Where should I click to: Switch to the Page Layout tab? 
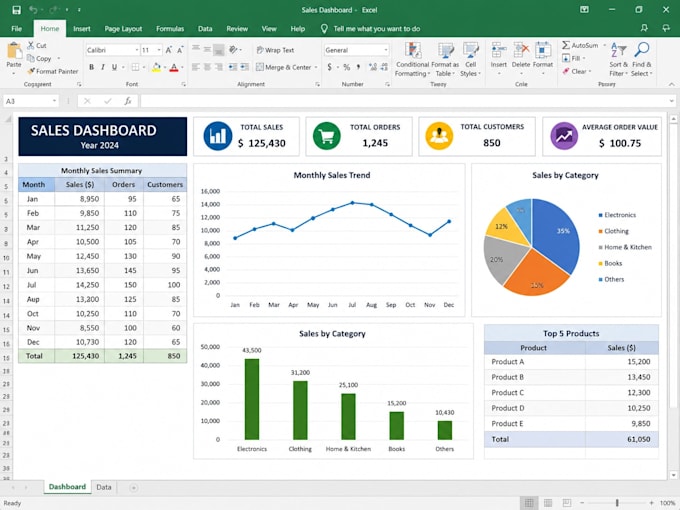[x=123, y=29]
